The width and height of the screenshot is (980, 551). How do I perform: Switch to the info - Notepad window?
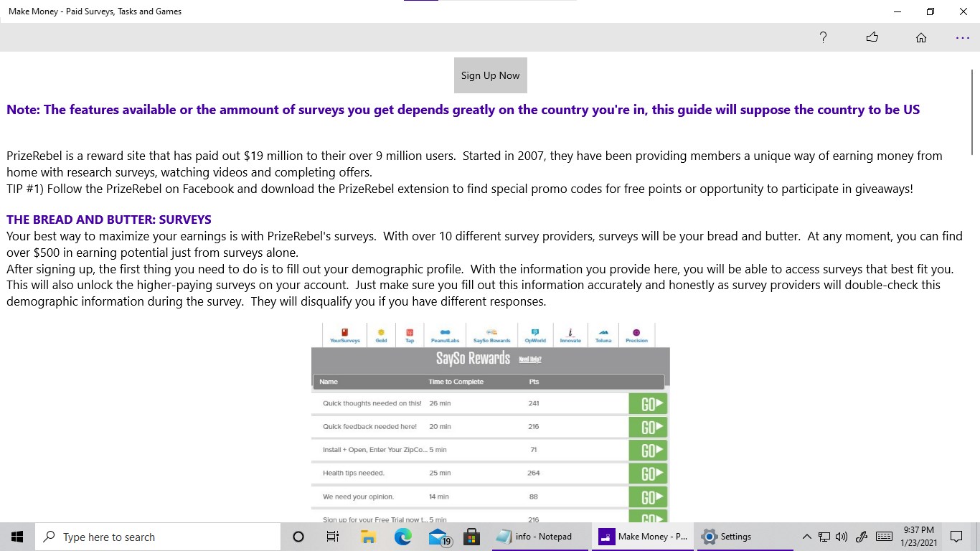coord(542,537)
